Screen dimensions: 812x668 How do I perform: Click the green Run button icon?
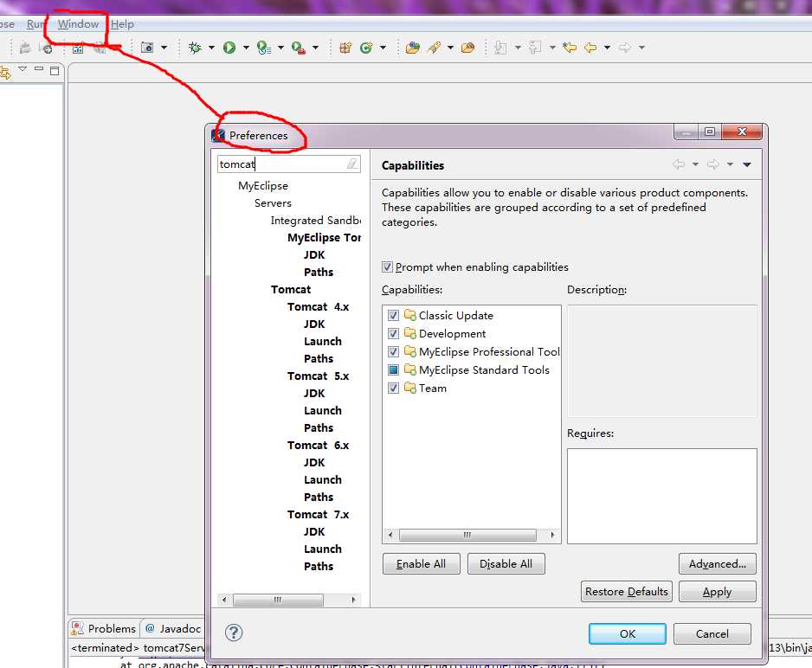(x=229, y=48)
